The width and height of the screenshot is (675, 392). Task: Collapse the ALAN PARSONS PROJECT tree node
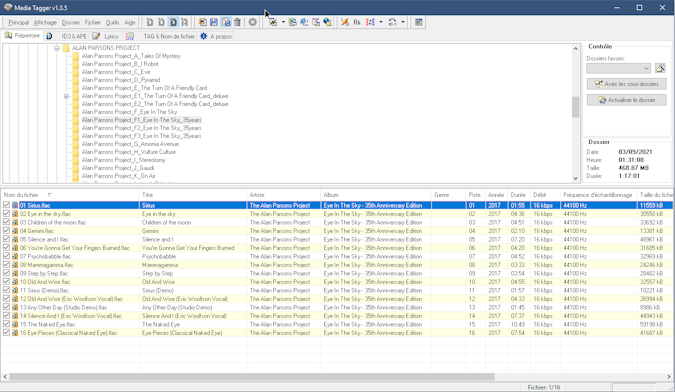coord(56,48)
